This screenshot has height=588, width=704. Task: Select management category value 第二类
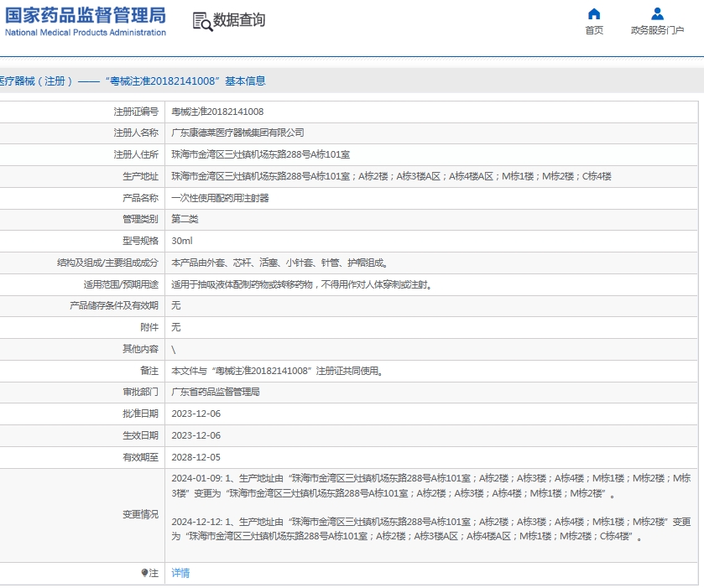point(185,219)
